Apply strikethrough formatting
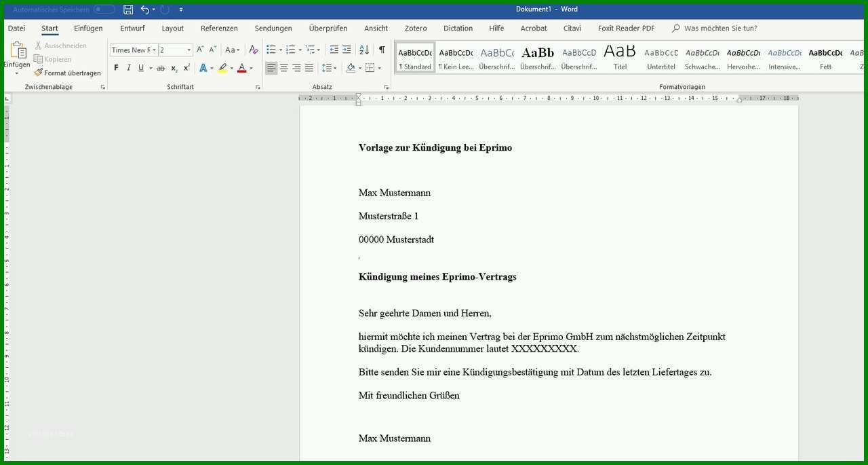868x465 pixels. click(x=161, y=68)
